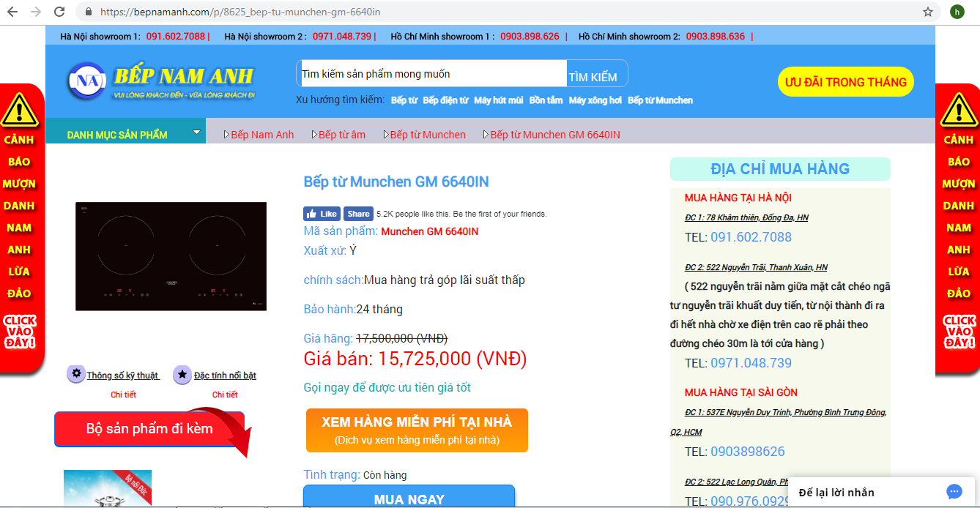Click the Bếp Nam Anh logo
This screenshot has height=508, width=980.
click(x=160, y=81)
